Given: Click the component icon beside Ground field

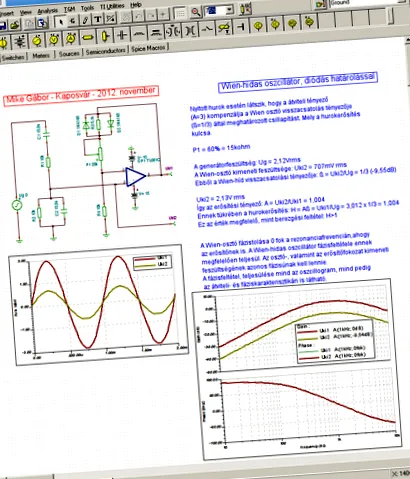Looking at the screenshot, I should [x=321, y=5].
